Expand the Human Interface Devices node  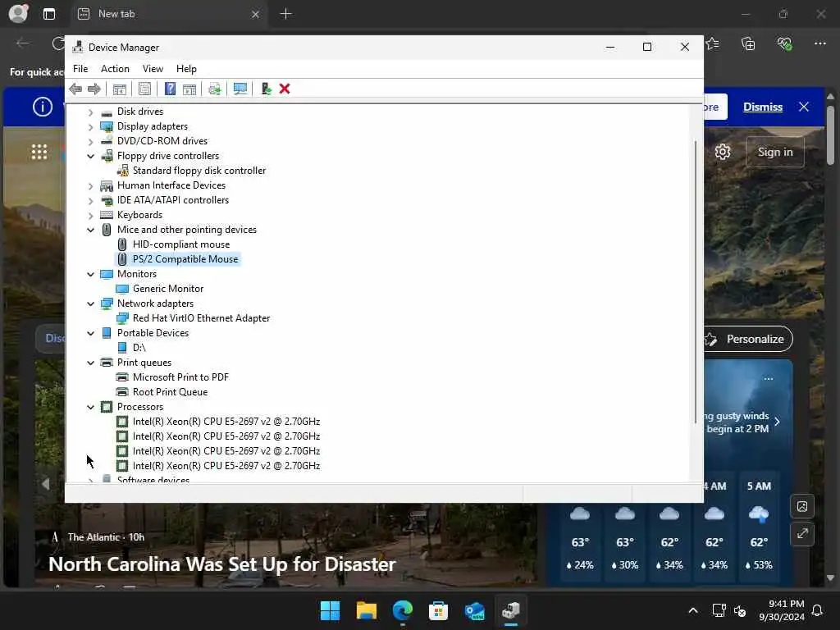coord(90,186)
